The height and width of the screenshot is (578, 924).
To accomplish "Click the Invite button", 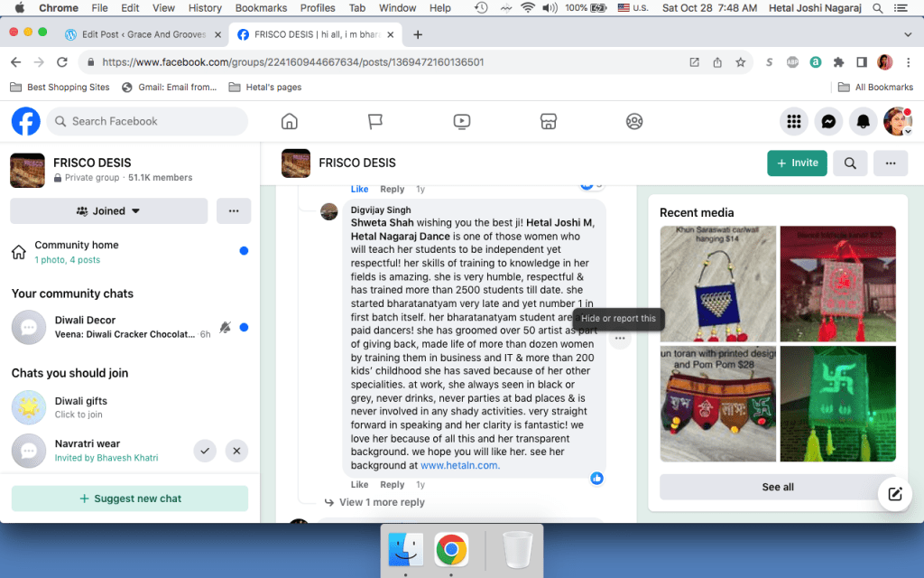I will point(797,163).
